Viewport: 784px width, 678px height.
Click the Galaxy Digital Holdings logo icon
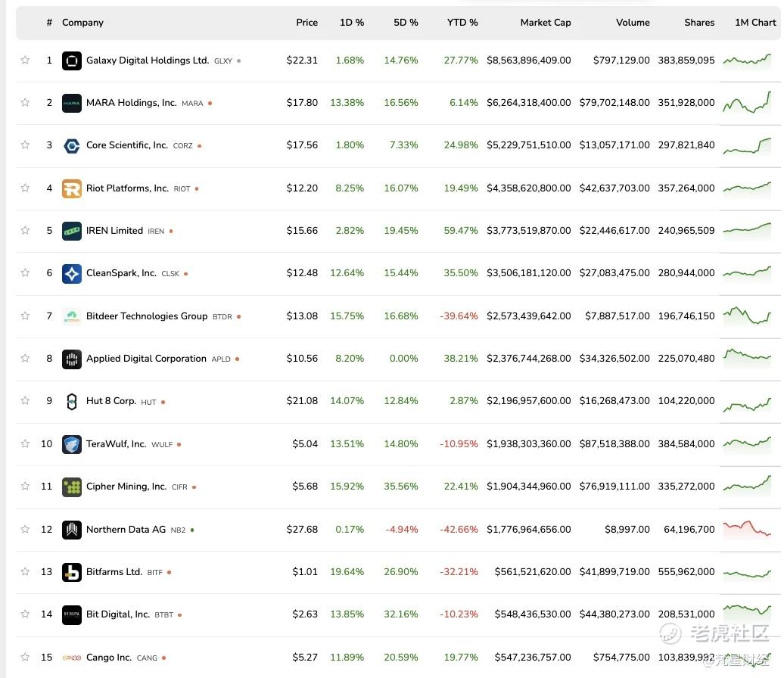coord(71,61)
